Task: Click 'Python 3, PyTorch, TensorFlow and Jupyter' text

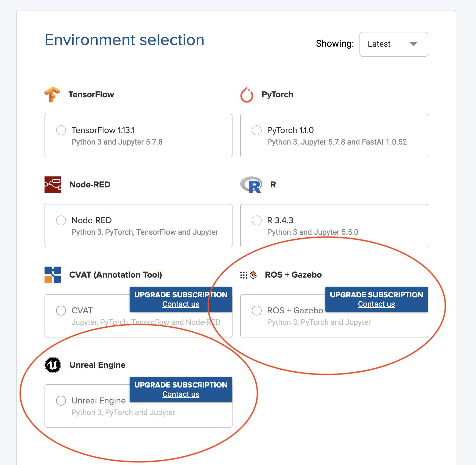Action: [x=145, y=232]
